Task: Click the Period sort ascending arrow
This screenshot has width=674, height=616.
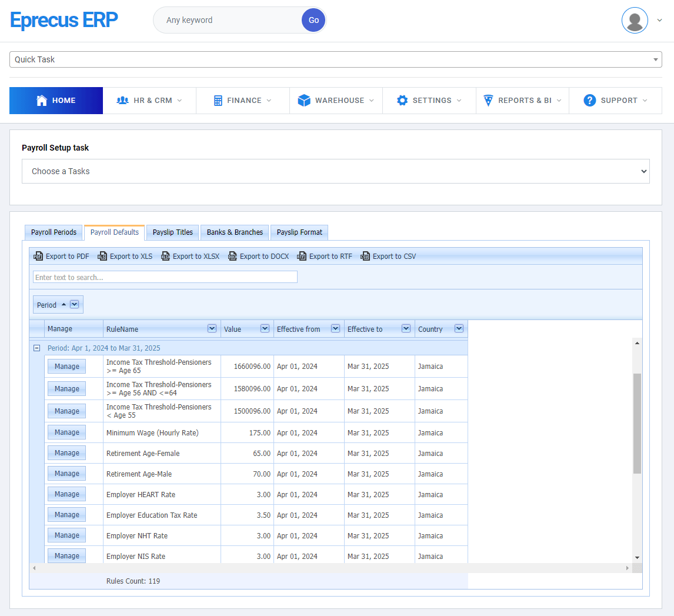Action: 64,304
